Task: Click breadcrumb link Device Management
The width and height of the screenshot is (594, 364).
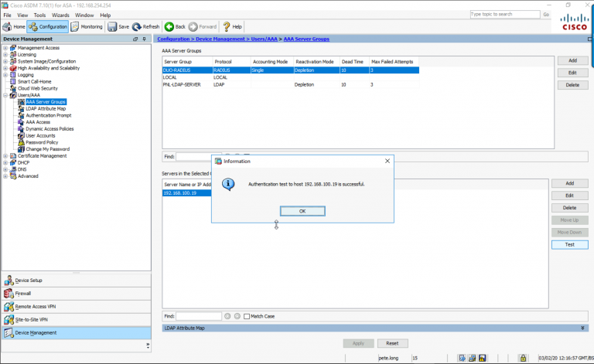Action: pos(220,39)
